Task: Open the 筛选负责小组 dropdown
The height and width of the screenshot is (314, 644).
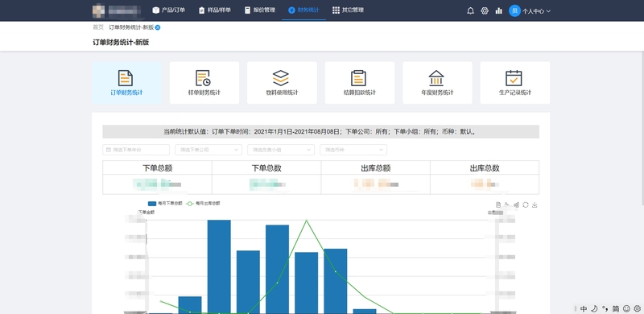Action: (281, 150)
